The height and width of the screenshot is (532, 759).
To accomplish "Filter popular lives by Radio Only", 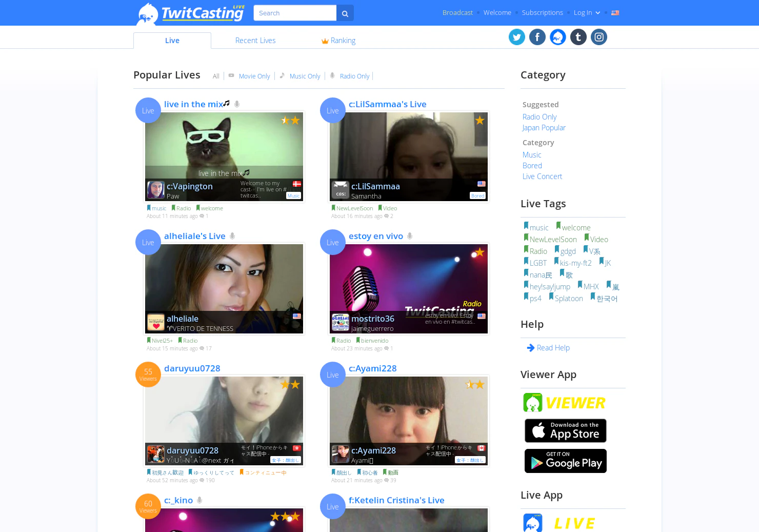I will coord(354,76).
